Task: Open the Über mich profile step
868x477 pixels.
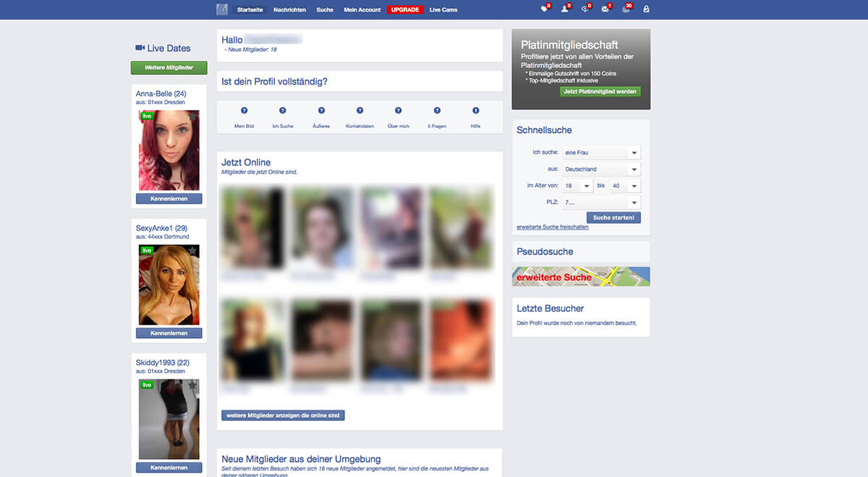Action: 398,126
